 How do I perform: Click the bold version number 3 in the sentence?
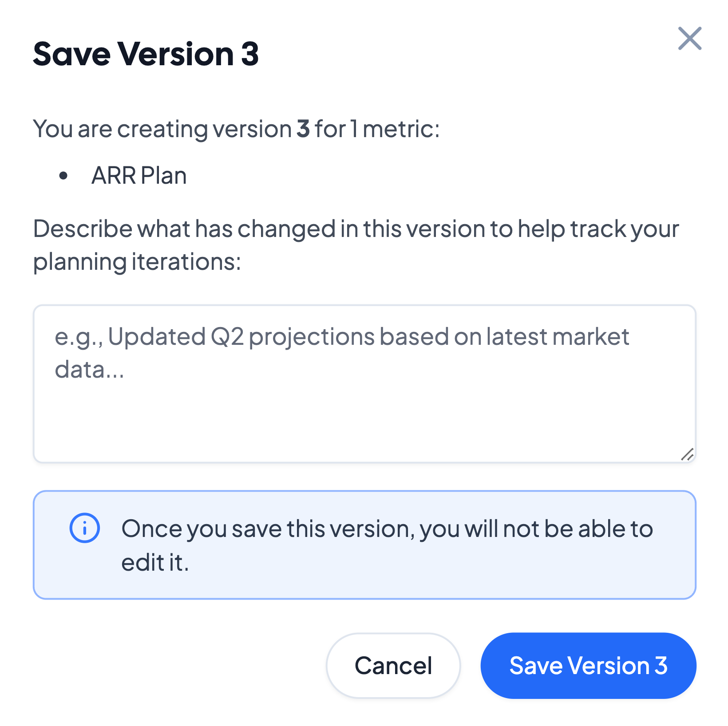[303, 129]
